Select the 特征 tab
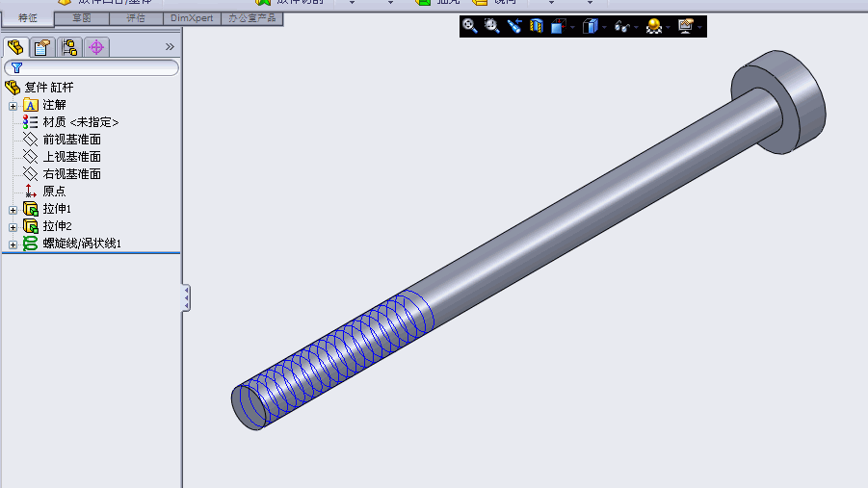 tap(28, 18)
